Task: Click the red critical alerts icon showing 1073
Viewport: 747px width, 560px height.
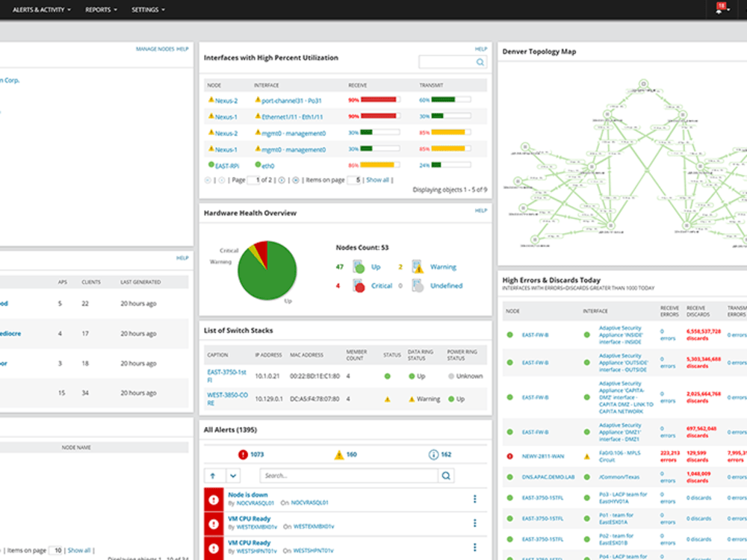Action: (242, 453)
